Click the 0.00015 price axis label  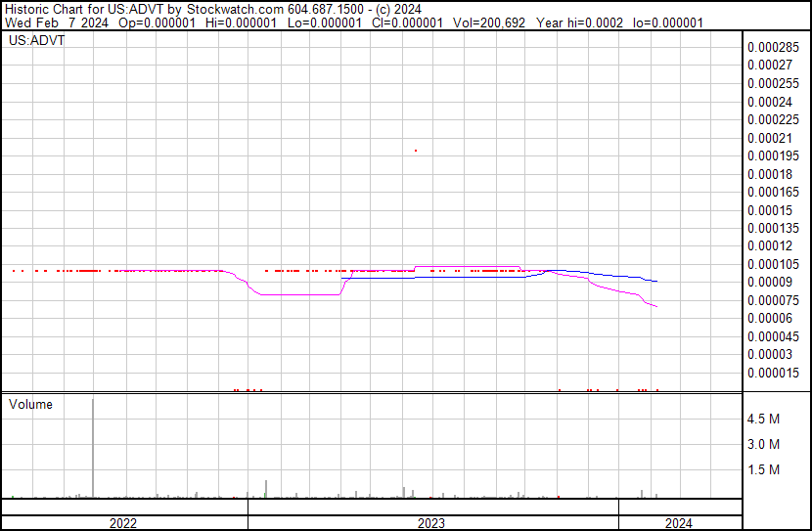770,210
